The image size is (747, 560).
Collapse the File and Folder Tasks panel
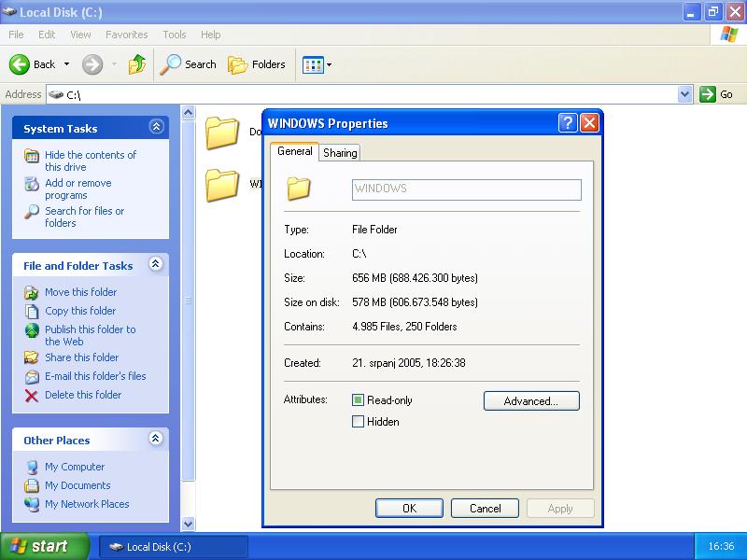coord(156,265)
